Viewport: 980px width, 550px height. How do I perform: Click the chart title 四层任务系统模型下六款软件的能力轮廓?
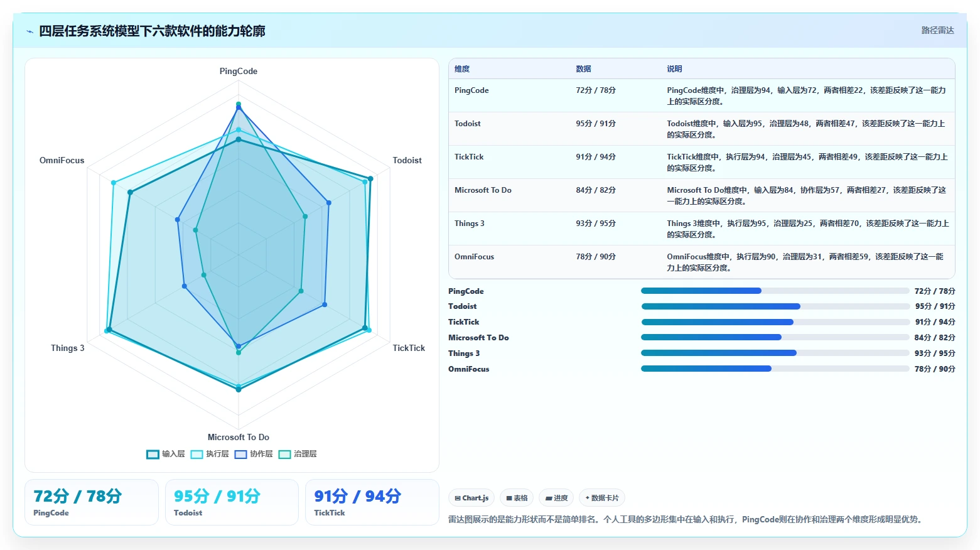click(152, 31)
